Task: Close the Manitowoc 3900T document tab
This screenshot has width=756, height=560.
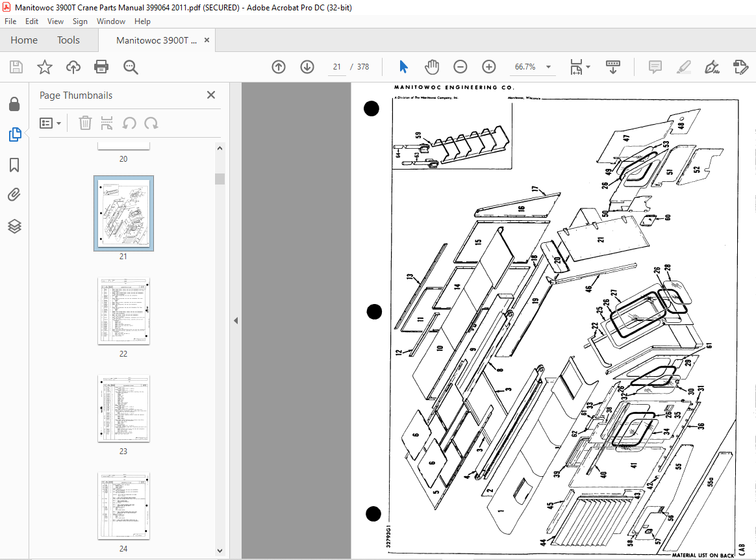Action: 207,40
